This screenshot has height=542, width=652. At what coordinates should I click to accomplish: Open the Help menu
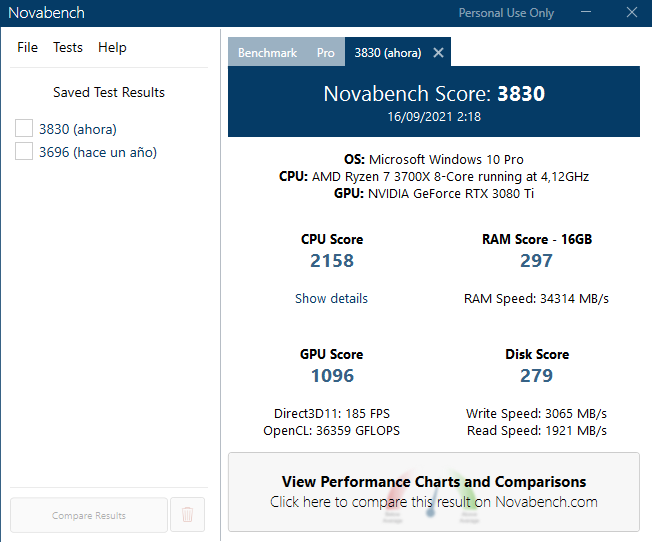click(112, 47)
